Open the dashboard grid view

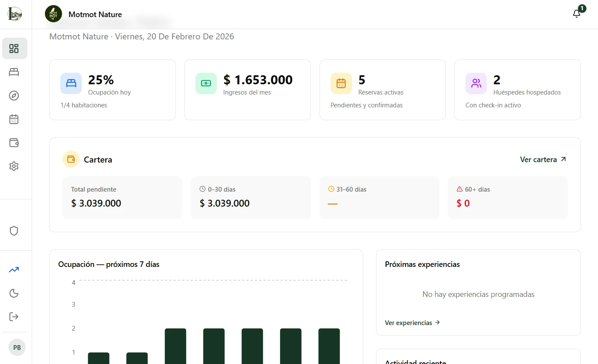coord(14,48)
